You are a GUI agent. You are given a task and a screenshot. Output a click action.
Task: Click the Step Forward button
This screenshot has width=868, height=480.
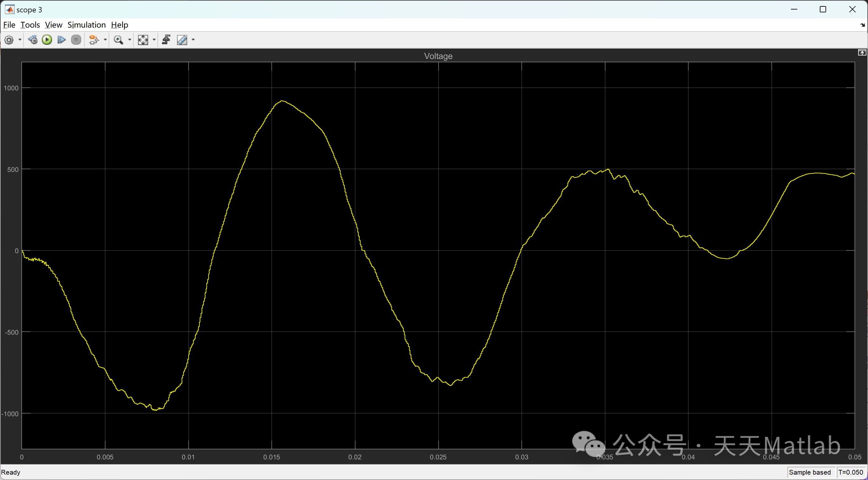pyautogui.click(x=61, y=40)
